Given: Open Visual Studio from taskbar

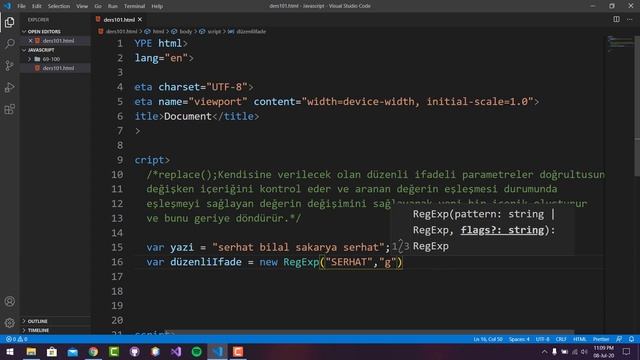Looking at the screenshot, I should pos(176,351).
